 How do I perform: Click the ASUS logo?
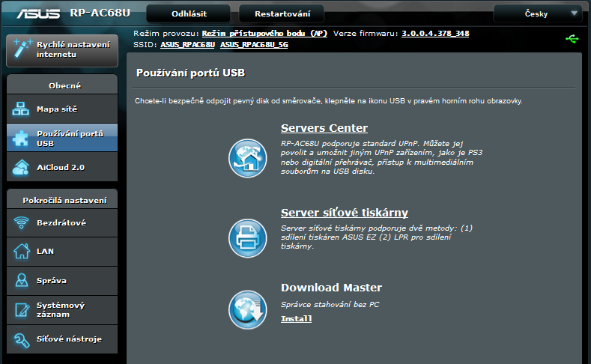[x=38, y=13]
